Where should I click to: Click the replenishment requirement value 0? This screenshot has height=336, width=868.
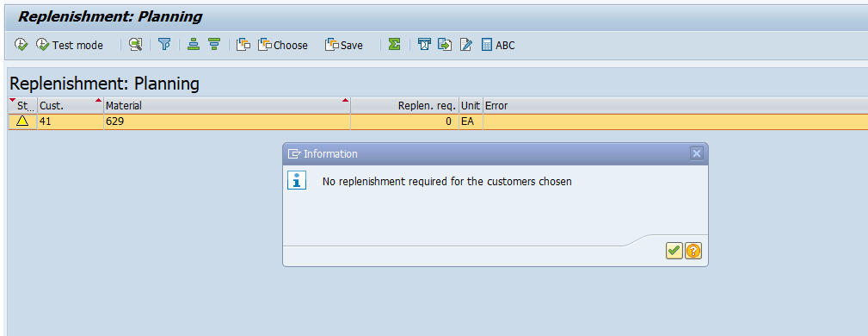(404, 122)
